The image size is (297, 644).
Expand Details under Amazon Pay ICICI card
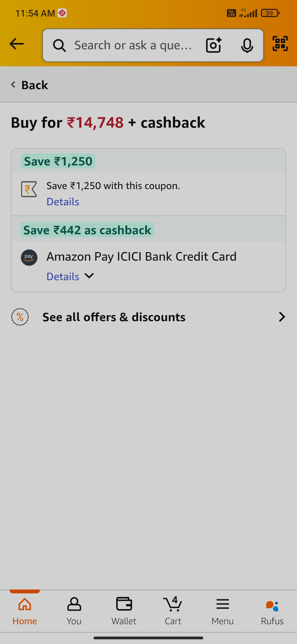[x=63, y=276]
